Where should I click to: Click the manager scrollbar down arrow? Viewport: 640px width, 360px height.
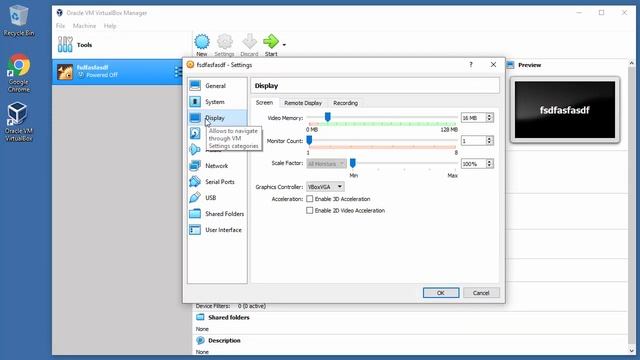pos(632,351)
